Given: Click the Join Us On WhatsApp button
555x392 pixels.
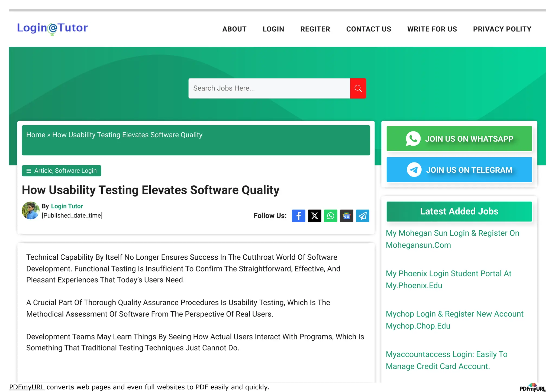Looking at the screenshot, I should tap(459, 139).
